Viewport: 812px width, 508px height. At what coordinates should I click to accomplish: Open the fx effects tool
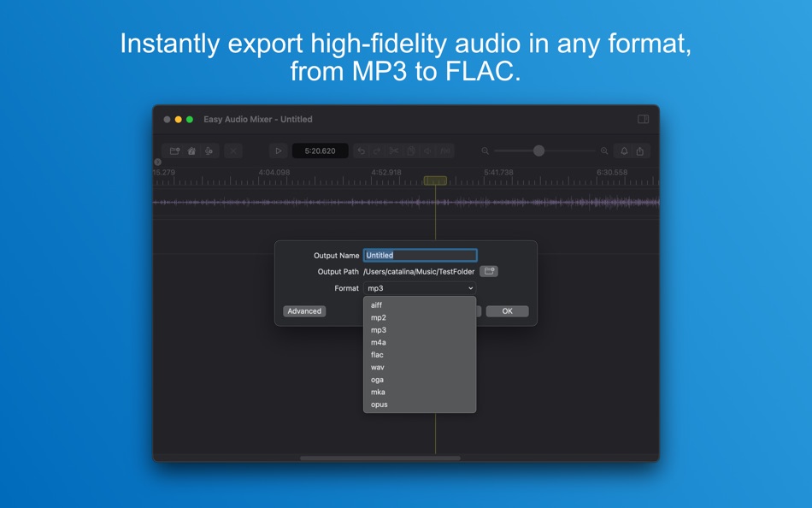444,151
